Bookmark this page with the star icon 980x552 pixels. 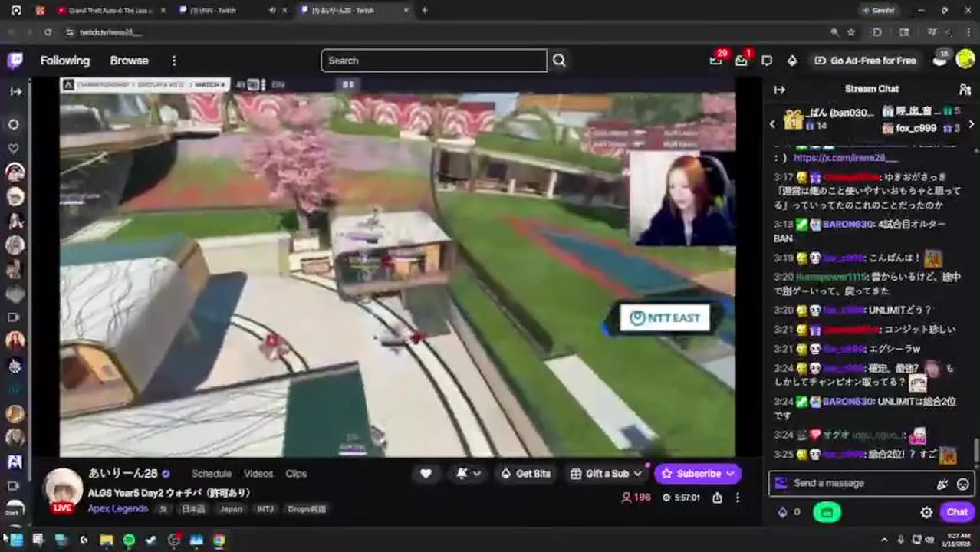(851, 32)
